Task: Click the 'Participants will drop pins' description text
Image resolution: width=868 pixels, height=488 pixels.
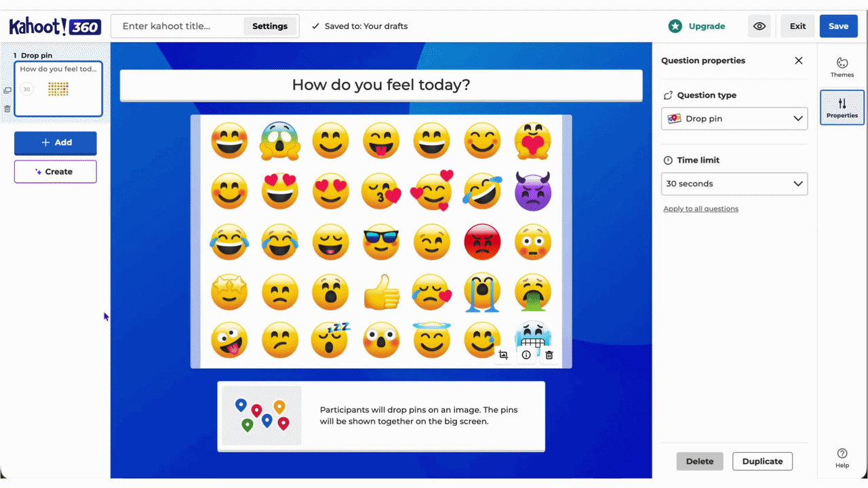Action: pos(419,415)
